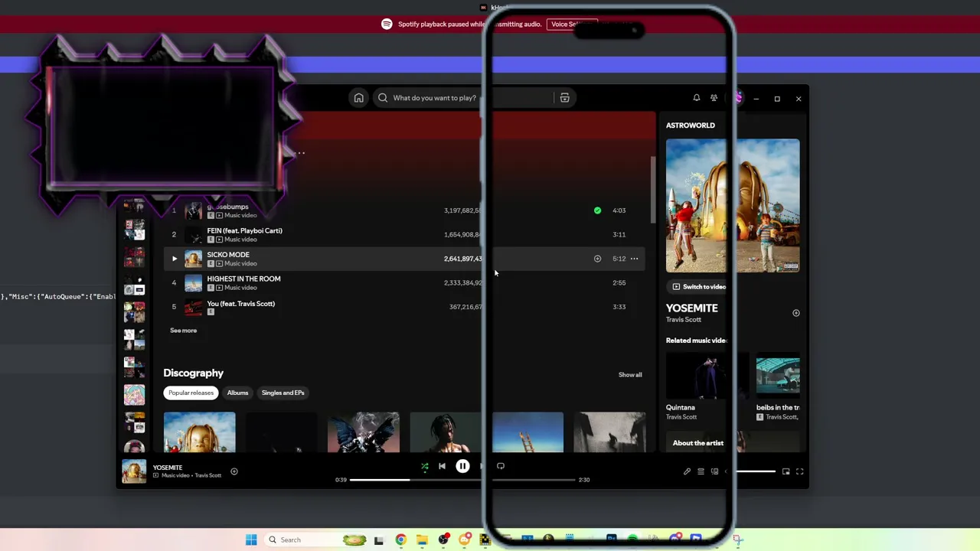Add current track to library in player bar
Image resolution: width=980 pixels, height=551 pixels.
[234, 471]
